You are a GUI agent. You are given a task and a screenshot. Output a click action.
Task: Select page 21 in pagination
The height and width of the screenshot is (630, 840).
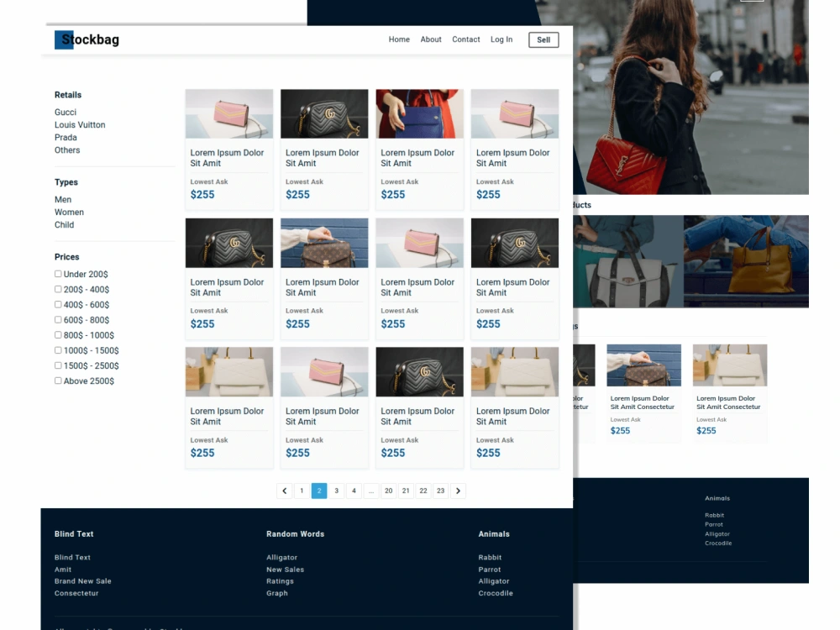pos(406,491)
